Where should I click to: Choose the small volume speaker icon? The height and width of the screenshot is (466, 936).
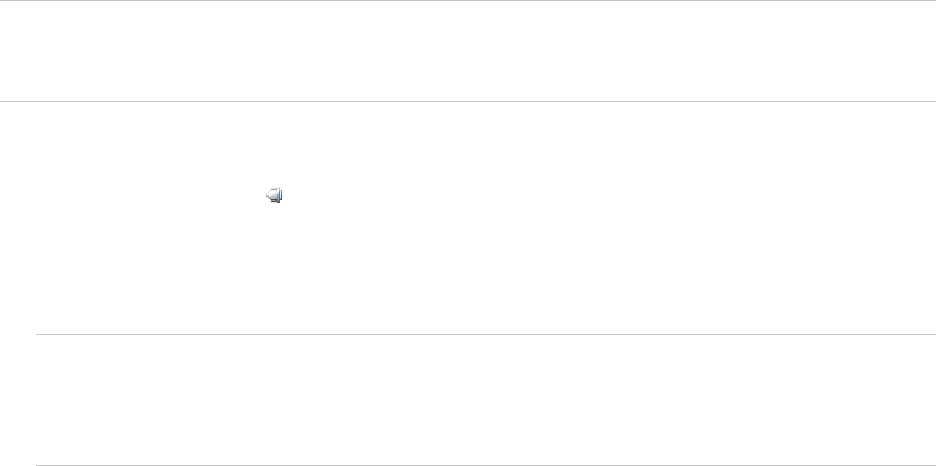275,197
